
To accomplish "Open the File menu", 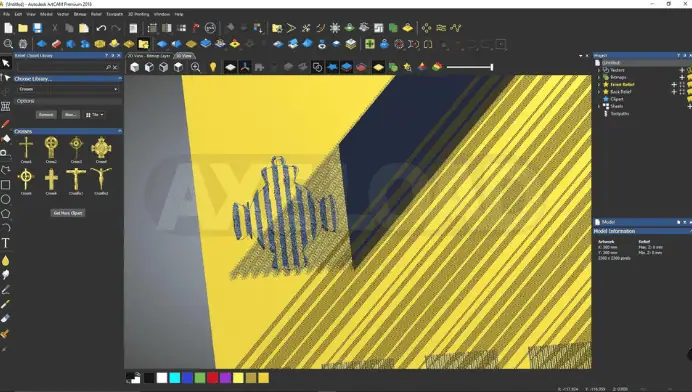I will pos(7,14).
